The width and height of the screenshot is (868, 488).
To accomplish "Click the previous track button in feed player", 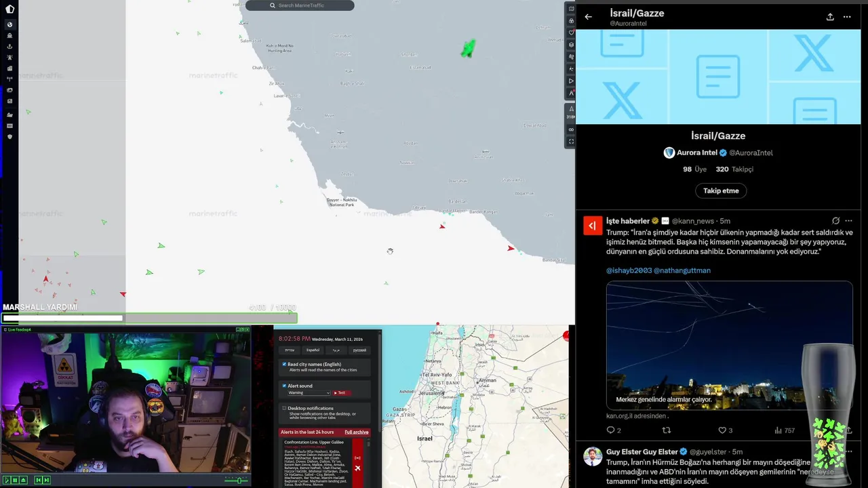I will pyautogui.click(x=38, y=480).
